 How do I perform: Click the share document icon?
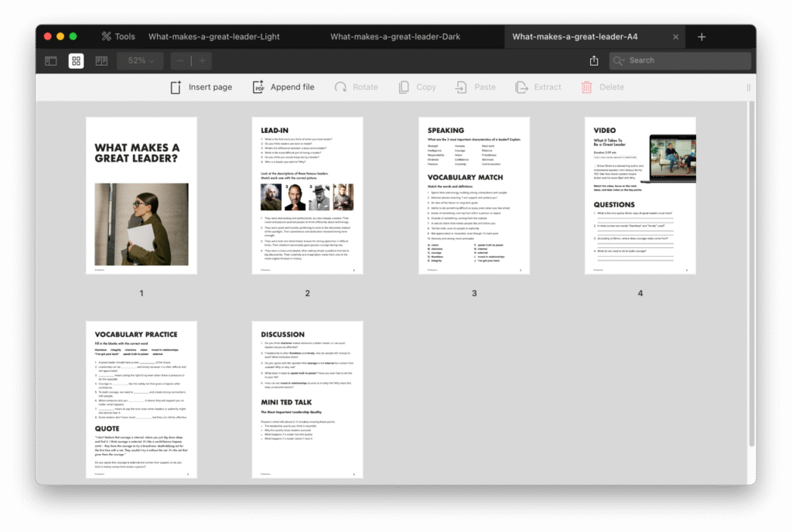(594, 60)
